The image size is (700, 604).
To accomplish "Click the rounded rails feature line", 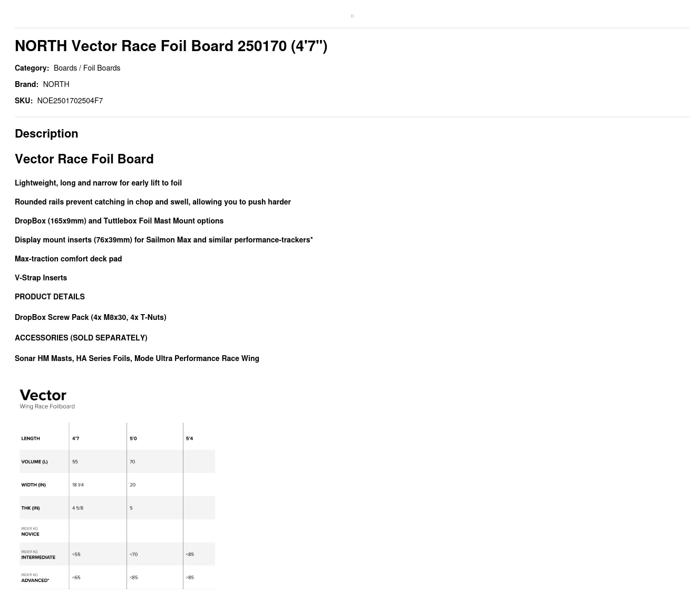I will (153, 202).
